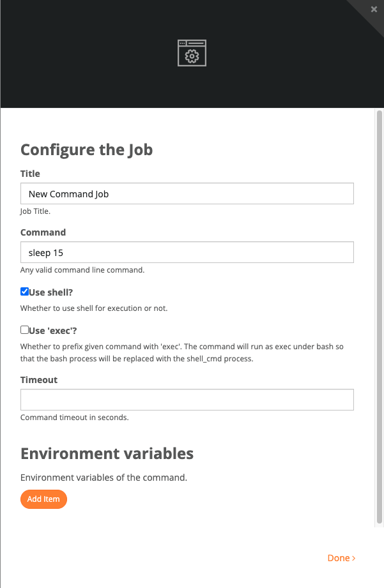Screen dimensions: 384x588
Task: Uncheck the Use shell? checkbox
Action: tap(24, 291)
